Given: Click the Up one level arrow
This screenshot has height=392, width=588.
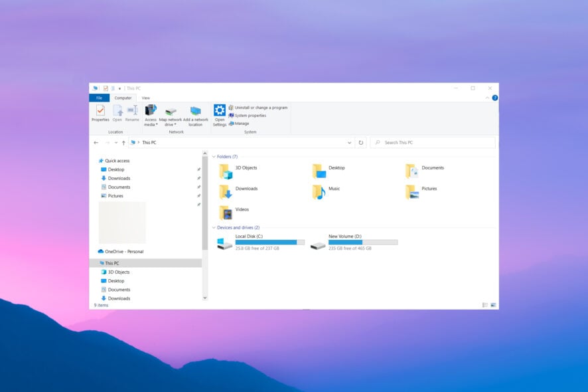Looking at the screenshot, I should pyautogui.click(x=123, y=143).
